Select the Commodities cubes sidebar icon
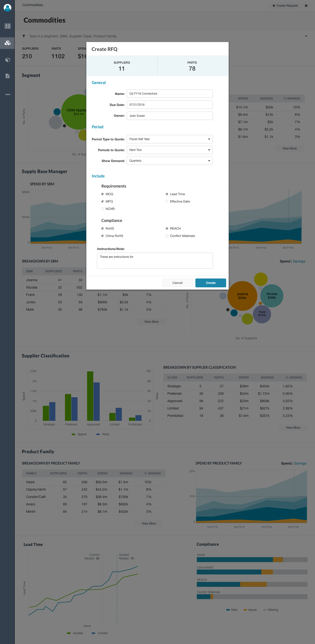315x644 pixels. (8, 43)
